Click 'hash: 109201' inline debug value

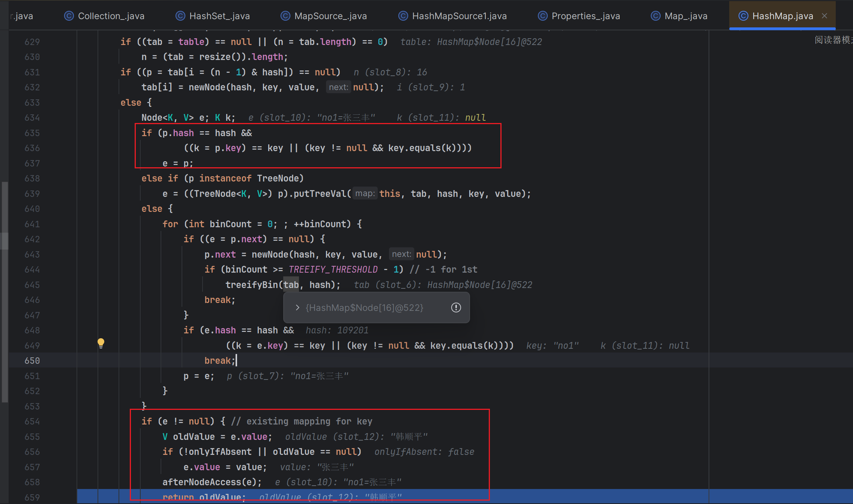(337, 330)
